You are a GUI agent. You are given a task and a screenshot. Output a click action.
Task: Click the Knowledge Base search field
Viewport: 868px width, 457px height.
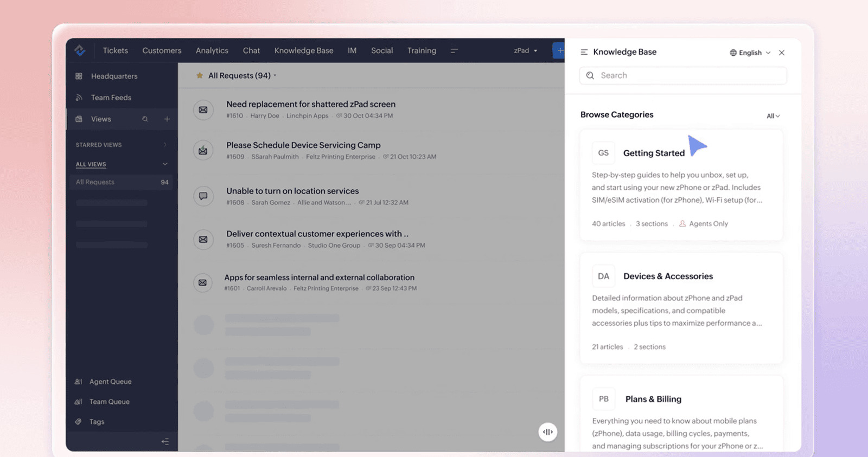click(684, 76)
